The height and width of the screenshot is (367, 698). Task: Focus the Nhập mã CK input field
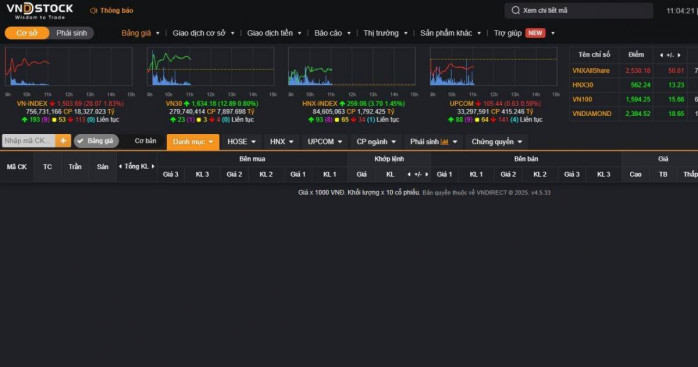click(28, 141)
